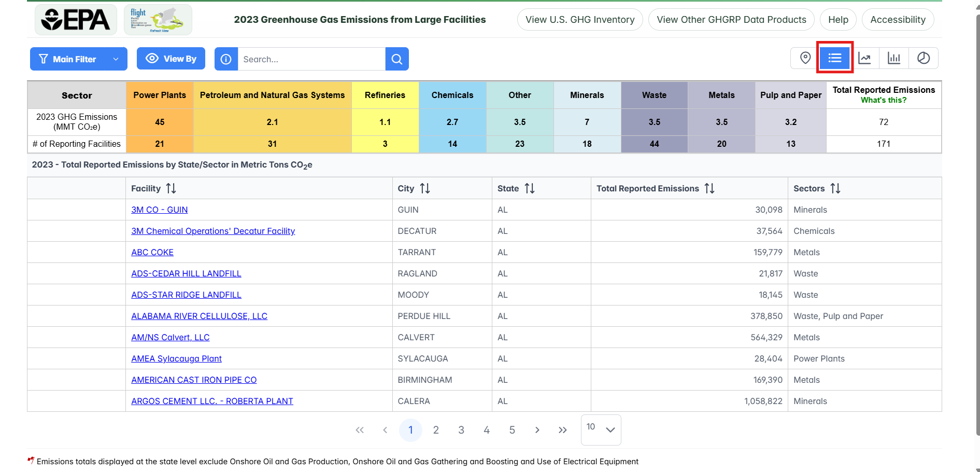980x472 pixels.
Task: Toggle sort order on State column
Action: coord(529,188)
